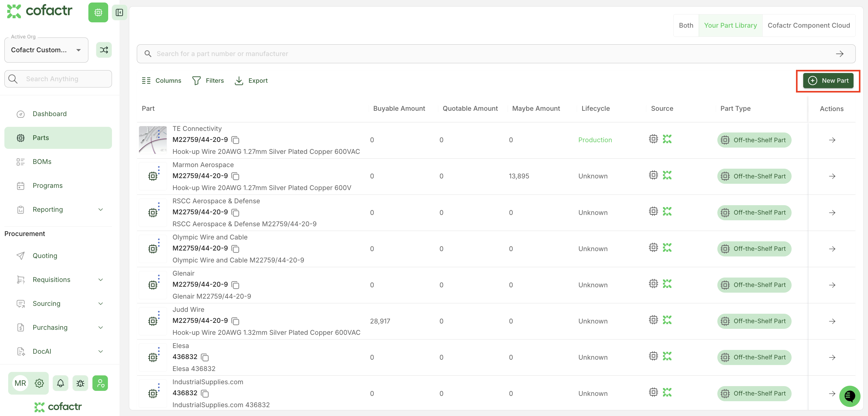Screen dimensions: 868x416
Task: Open BOMs in sidebar
Action: click(58, 161)
